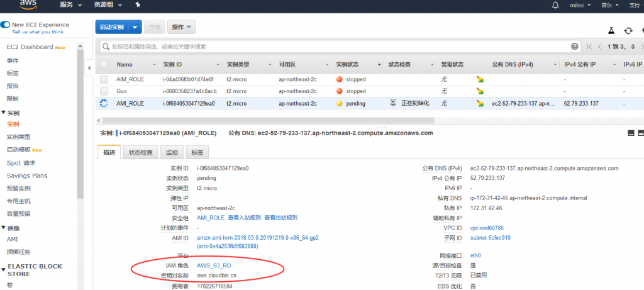Open 事件 in the sidebar
This screenshot has width=644, height=290.
[x=13, y=60]
